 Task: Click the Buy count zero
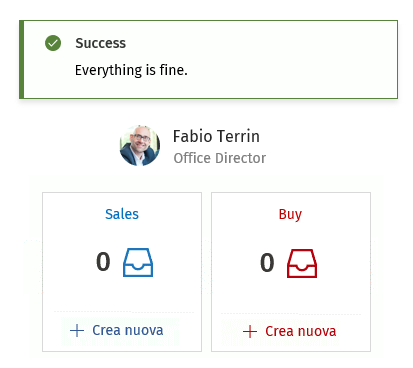tap(267, 263)
